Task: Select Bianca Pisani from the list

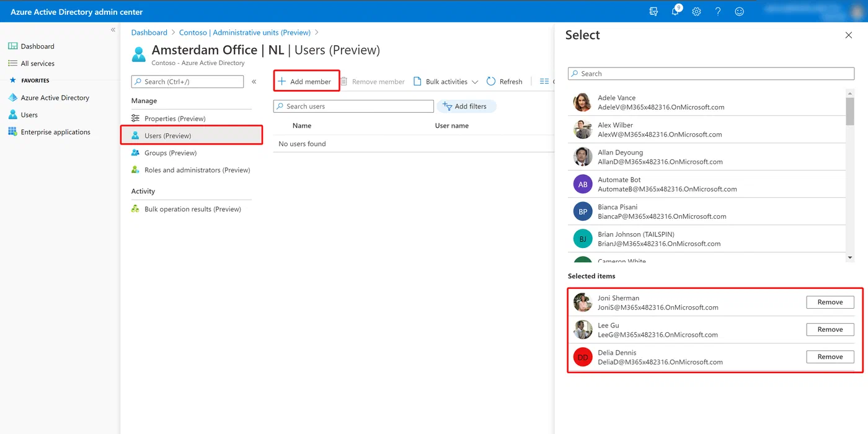Action: click(707, 211)
